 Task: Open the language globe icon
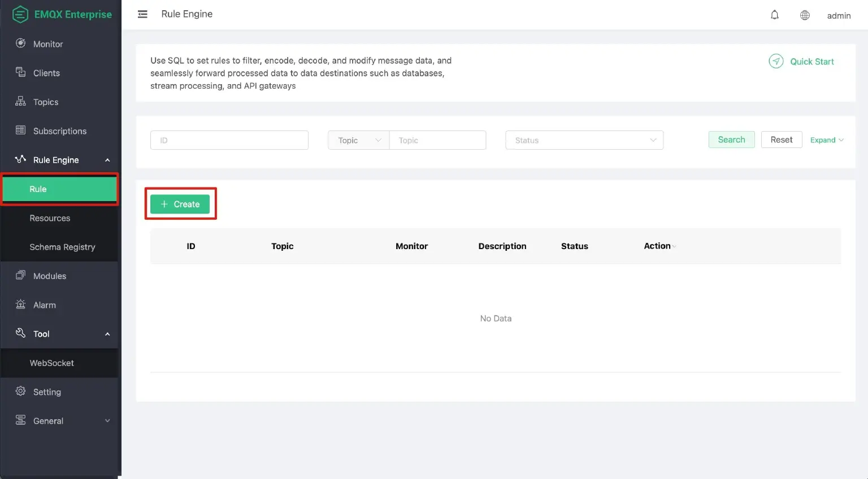[805, 15]
